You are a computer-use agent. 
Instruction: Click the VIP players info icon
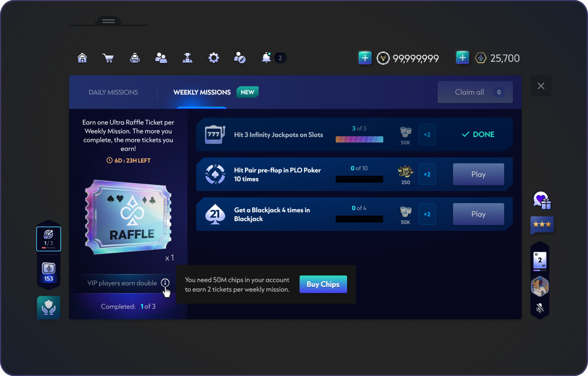(x=165, y=283)
